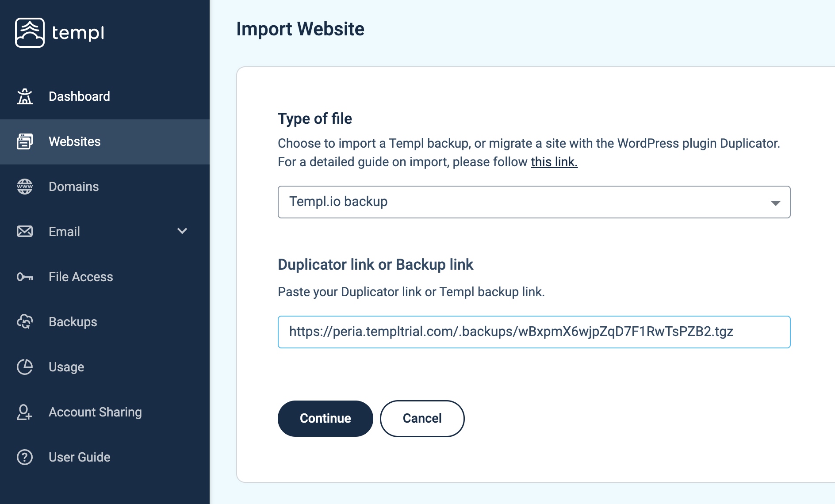
Task: Open Account Sharing page
Action: tap(105, 412)
